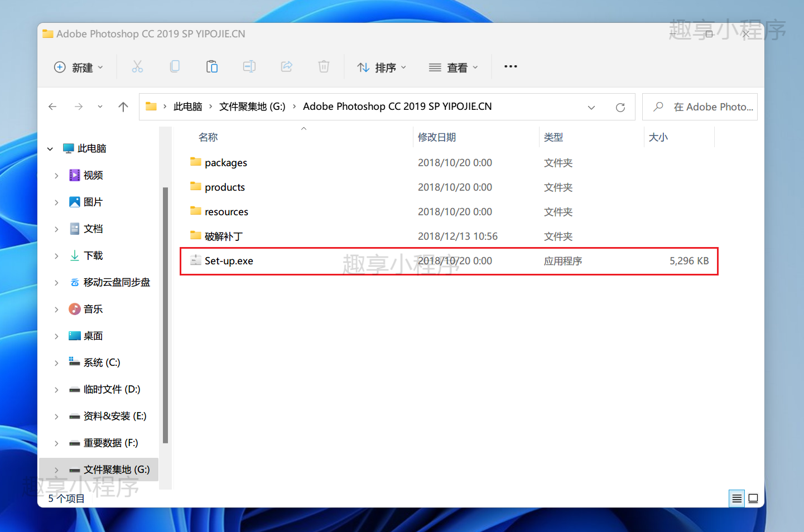Sort by 修改日期 column header
Screen dimensions: 804x532
(x=437, y=137)
